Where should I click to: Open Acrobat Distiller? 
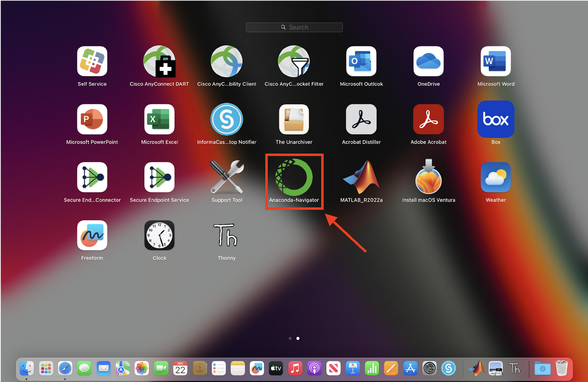(x=361, y=119)
